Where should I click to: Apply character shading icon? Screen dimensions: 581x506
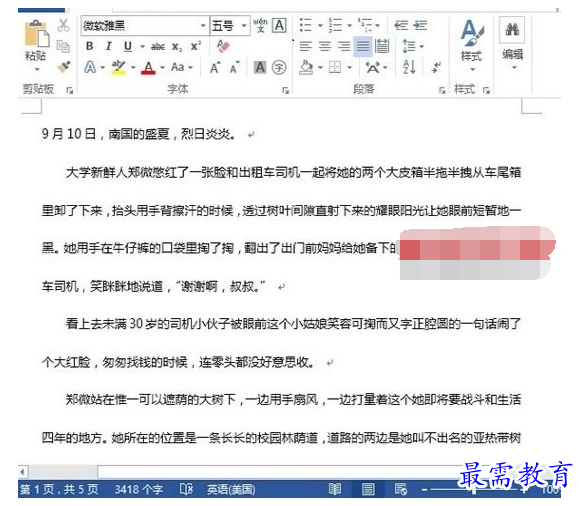click(260, 67)
